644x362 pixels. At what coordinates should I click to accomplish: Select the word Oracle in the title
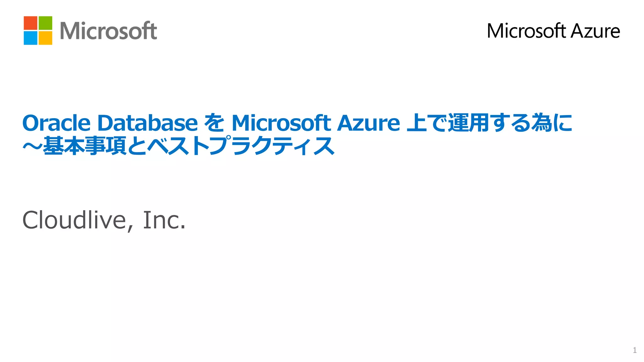pos(57,123)
